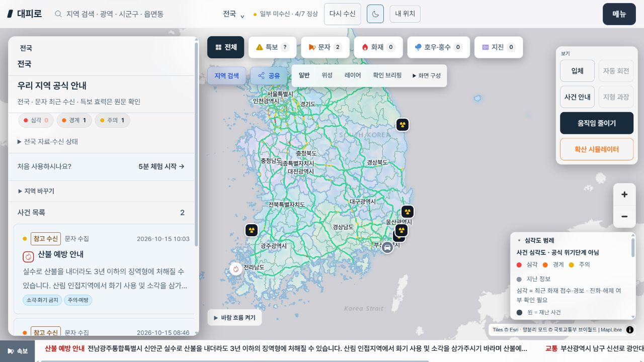The height and width of the screenshot is (362, 644).
Task: Toggle 입체 3D view
Action: tap(577, 71)
